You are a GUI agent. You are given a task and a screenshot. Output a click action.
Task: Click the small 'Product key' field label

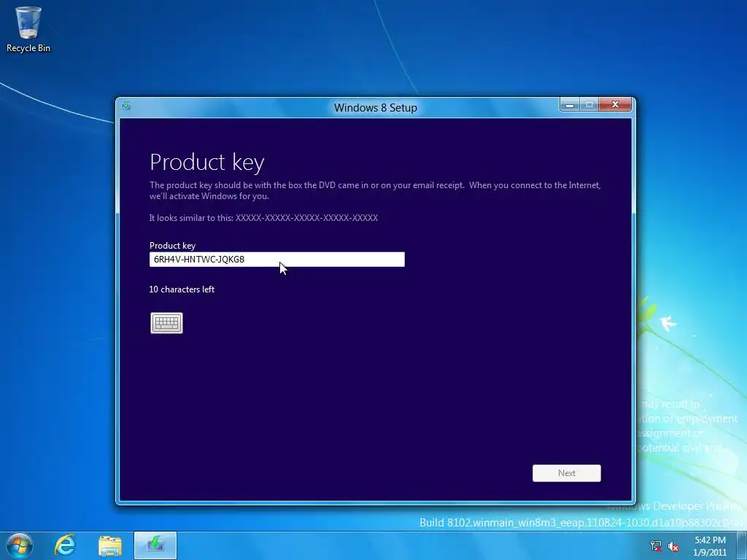coord(172,245)
